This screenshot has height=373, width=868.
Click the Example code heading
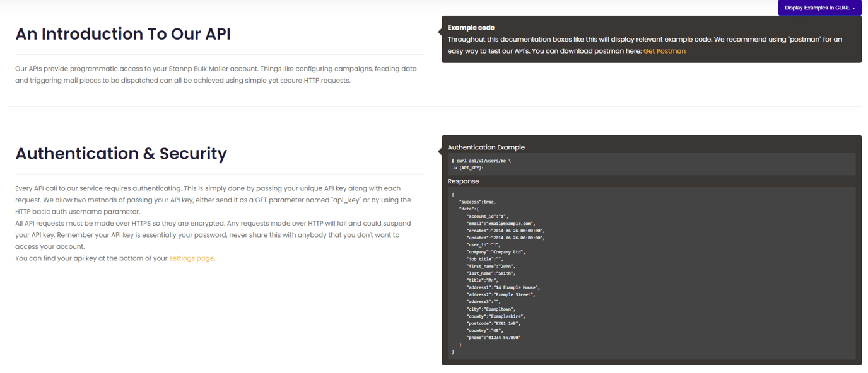click(x=471, y=28)
